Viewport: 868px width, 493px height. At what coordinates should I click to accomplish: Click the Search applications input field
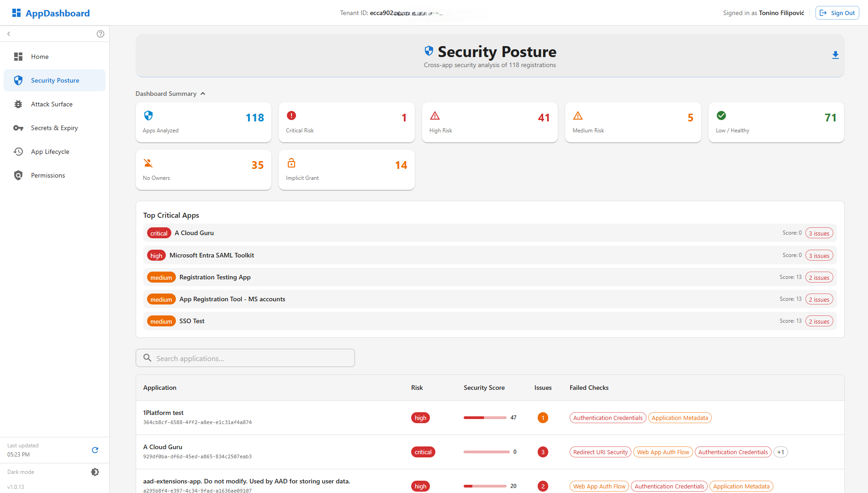[245, 358]
